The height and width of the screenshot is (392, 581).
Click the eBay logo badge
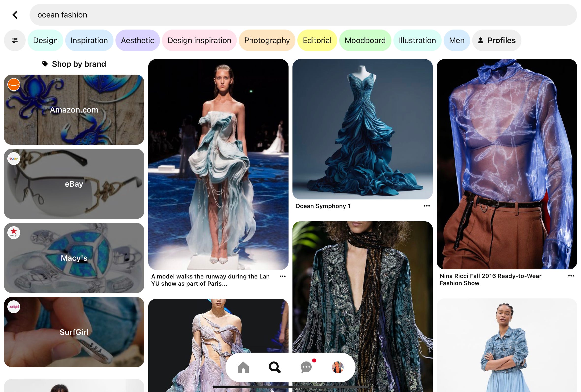(14, 159)
